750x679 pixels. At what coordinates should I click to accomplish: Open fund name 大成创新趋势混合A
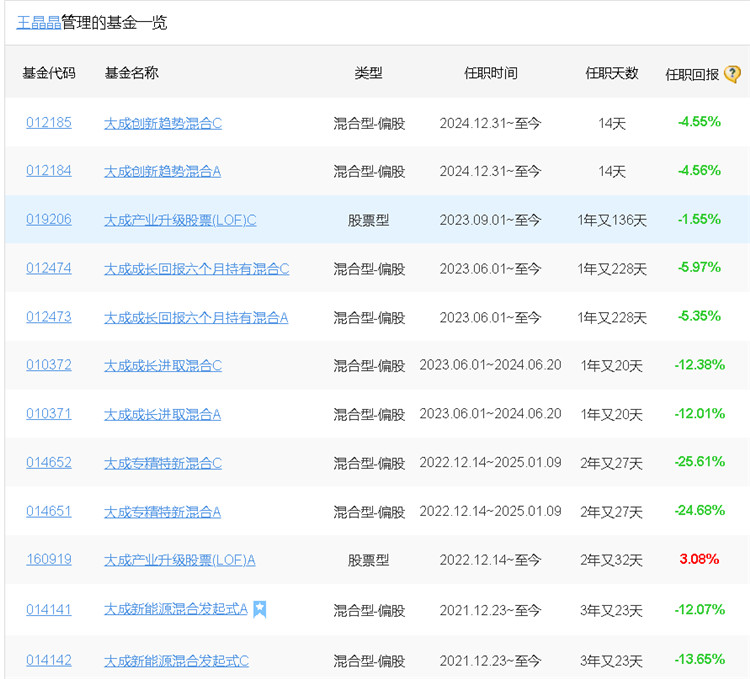(163, 171)
